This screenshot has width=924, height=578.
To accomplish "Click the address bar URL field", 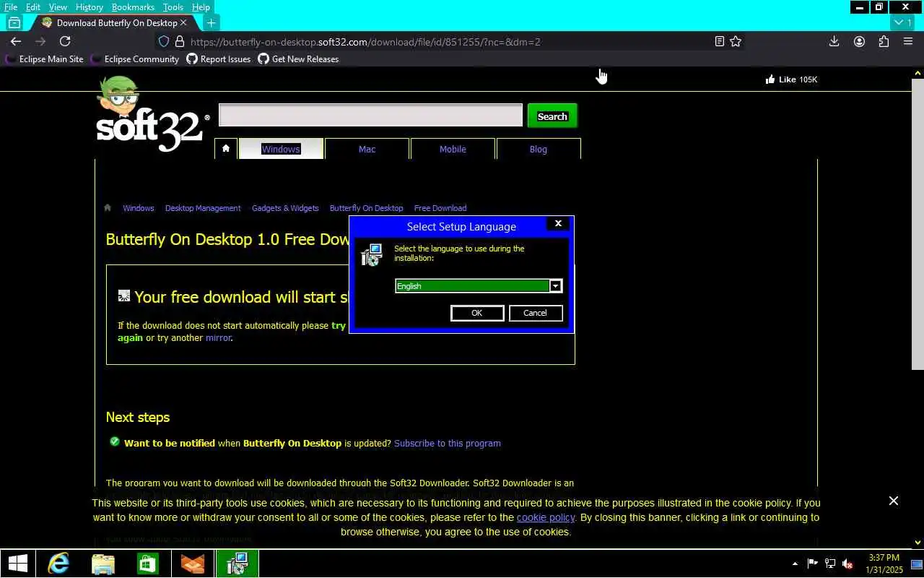I will coord(448,42).
